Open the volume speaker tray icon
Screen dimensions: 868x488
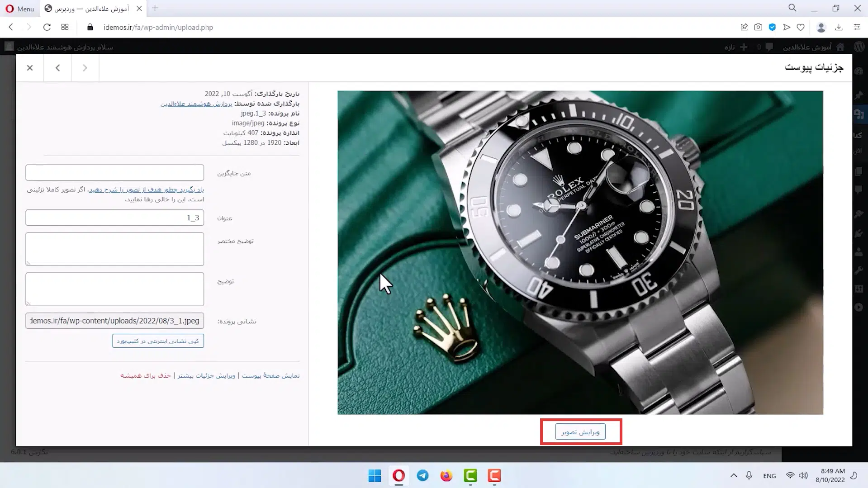(803, 476)
